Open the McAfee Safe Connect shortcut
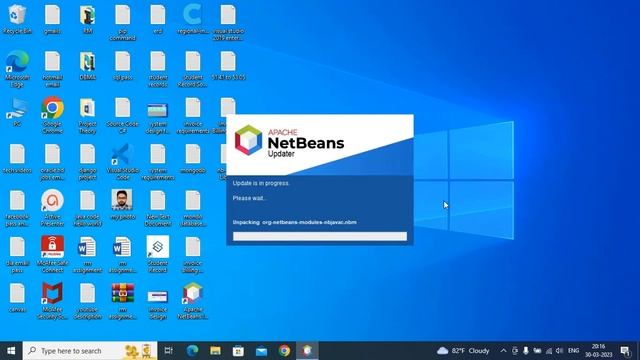This screenshot has height=360, width=640. tap(52, 254)
